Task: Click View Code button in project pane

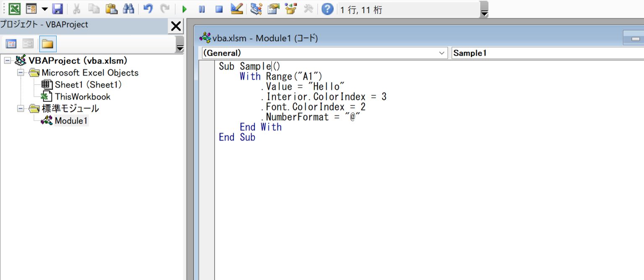Action: point(11,44)
